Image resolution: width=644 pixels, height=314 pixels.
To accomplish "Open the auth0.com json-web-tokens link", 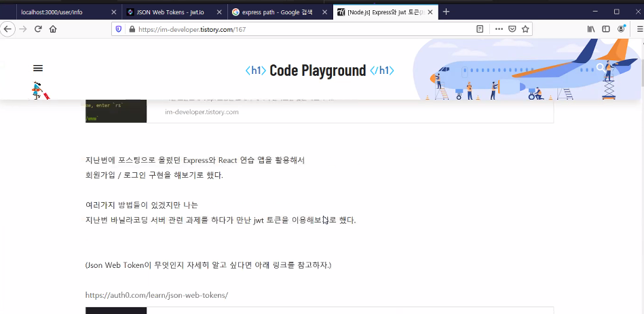I will point(157,295).
